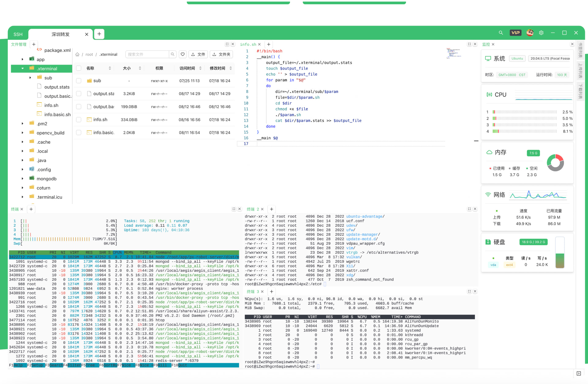
Task: Expand the opencv_build folder node
Action: point(22,133)
